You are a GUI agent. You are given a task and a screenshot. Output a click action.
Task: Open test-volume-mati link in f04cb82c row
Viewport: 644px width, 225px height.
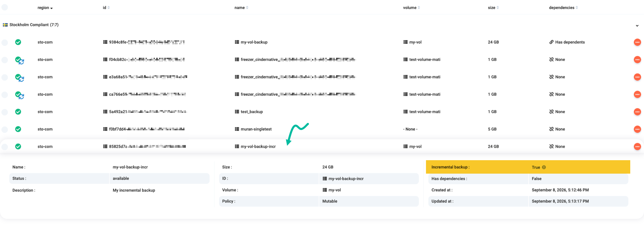pos(425,60)
